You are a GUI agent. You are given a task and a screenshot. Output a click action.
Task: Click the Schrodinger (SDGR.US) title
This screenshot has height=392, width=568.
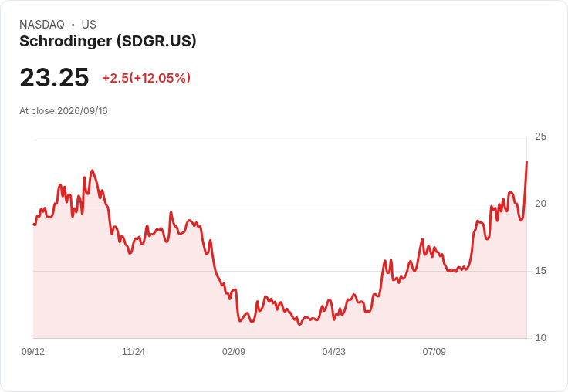tap(107, 41)
